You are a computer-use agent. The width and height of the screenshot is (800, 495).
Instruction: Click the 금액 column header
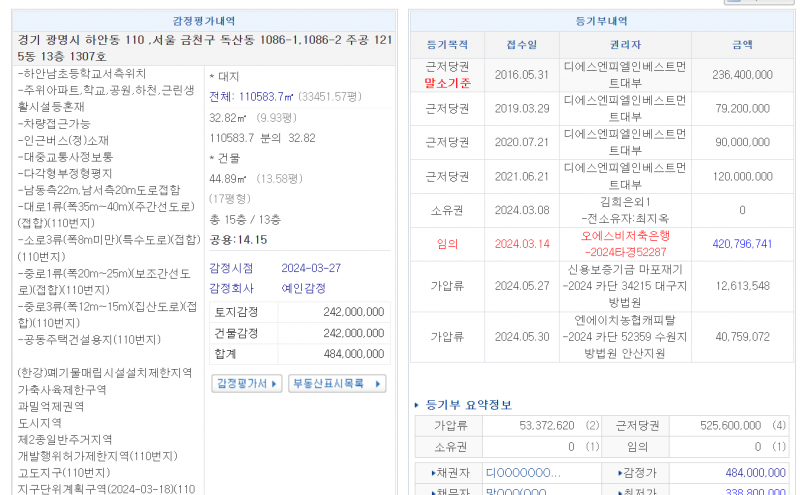742,45
